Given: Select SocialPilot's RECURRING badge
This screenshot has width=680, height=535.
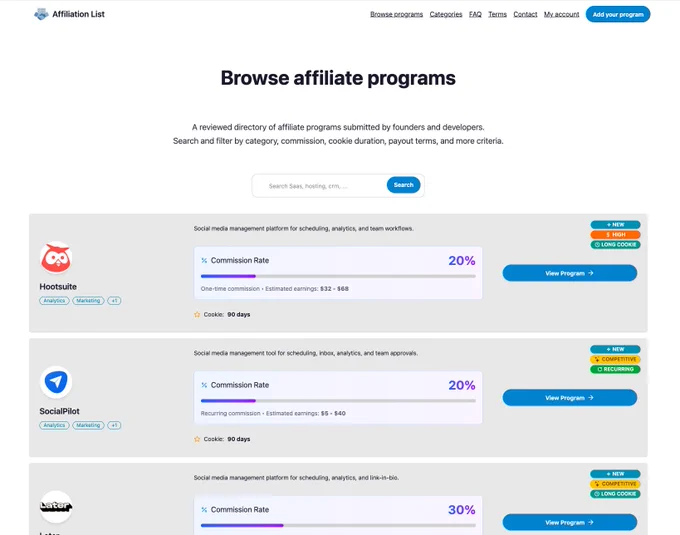Looking at the screenshot, I should point(615,369).
